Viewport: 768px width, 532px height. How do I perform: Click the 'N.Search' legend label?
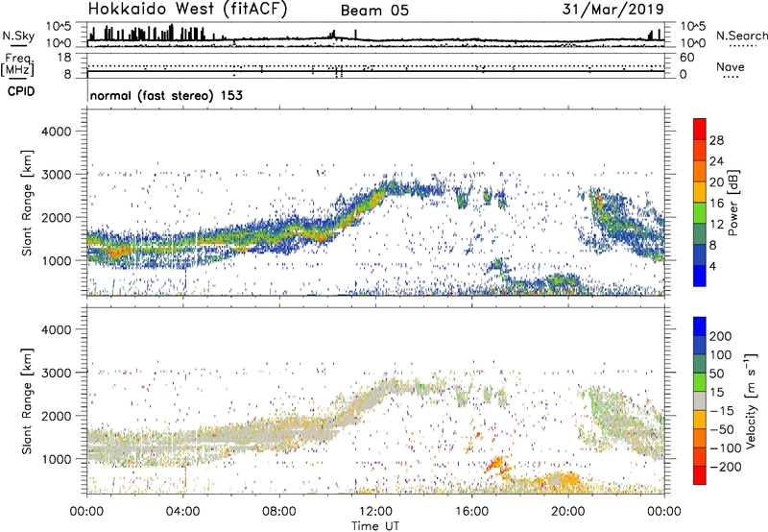click(741, 36)
